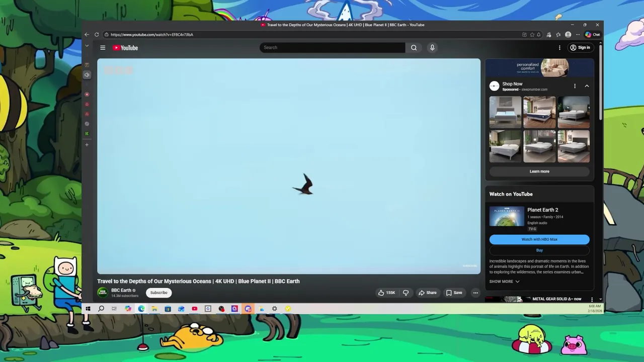Open the Copilot Chat button

click(592, 35)
